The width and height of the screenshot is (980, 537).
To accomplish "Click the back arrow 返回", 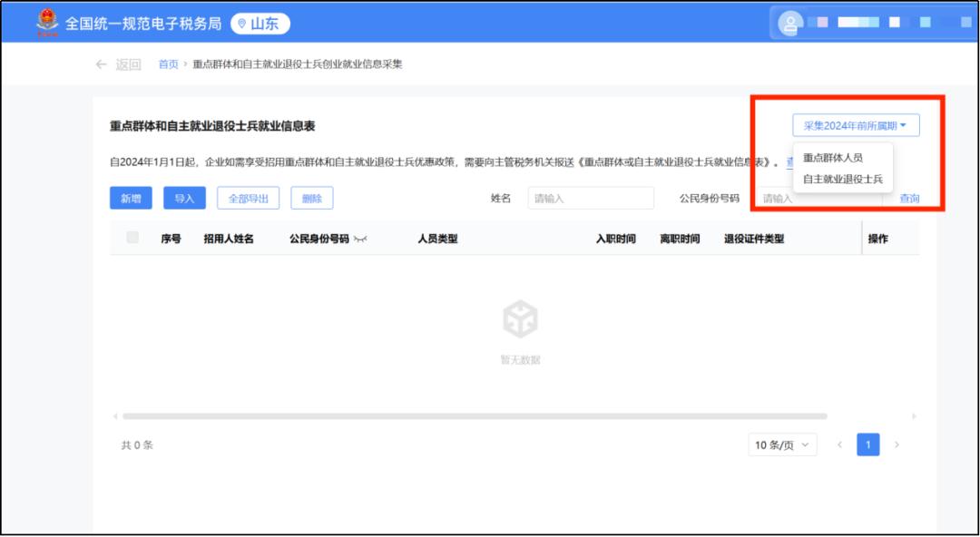I will pyautogui.click(x=118, y=64).
